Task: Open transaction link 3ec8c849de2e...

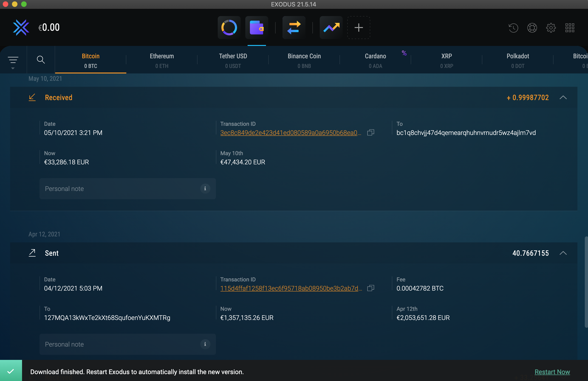Action: (291, 133)
